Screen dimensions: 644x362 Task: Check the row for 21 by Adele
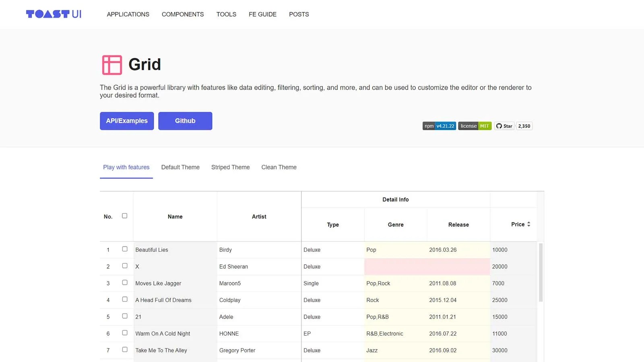pyautogui.click(x=125, y=316)
